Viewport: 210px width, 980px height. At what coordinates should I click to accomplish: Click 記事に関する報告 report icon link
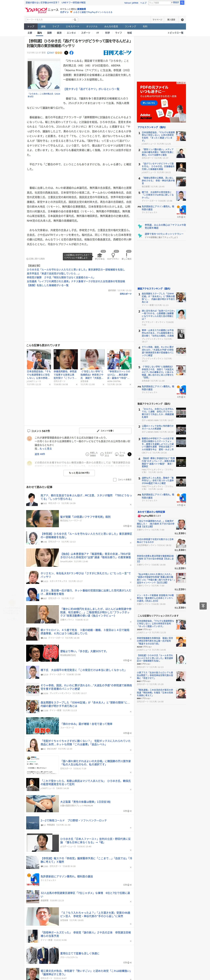point(35,259)
